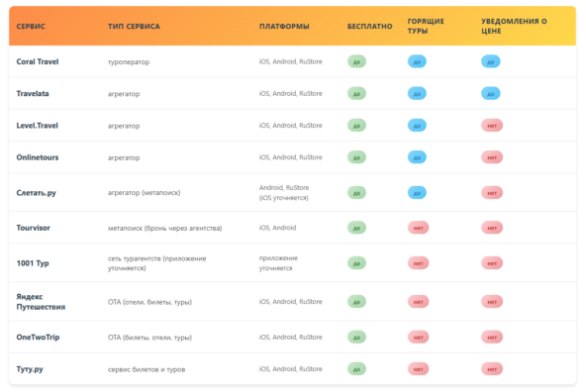Image resolution: width=586 pixels, height=392 pixels.
Task: Click platforms cell in OneTwoTrip row
Action: coord(290,338)
